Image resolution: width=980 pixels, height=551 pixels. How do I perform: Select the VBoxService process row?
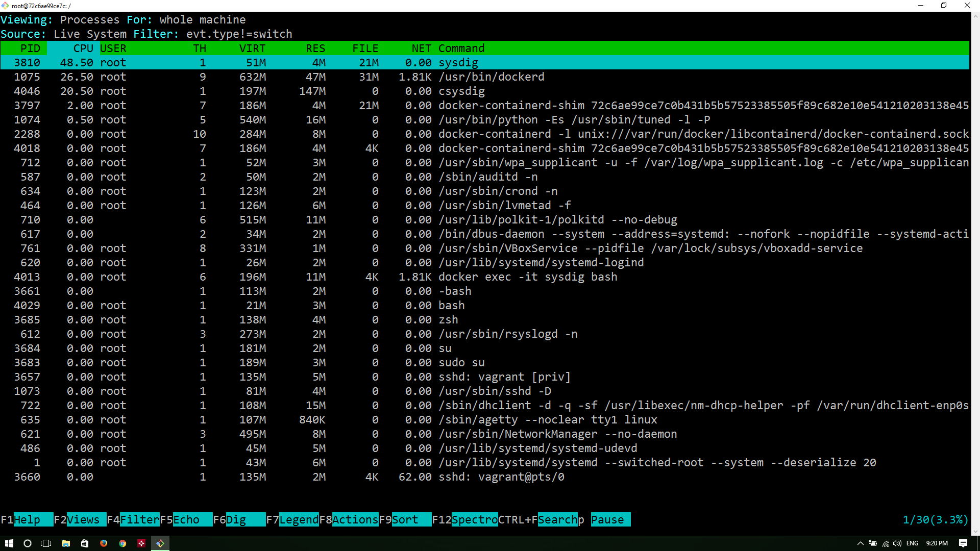click(x=485, y=248)
